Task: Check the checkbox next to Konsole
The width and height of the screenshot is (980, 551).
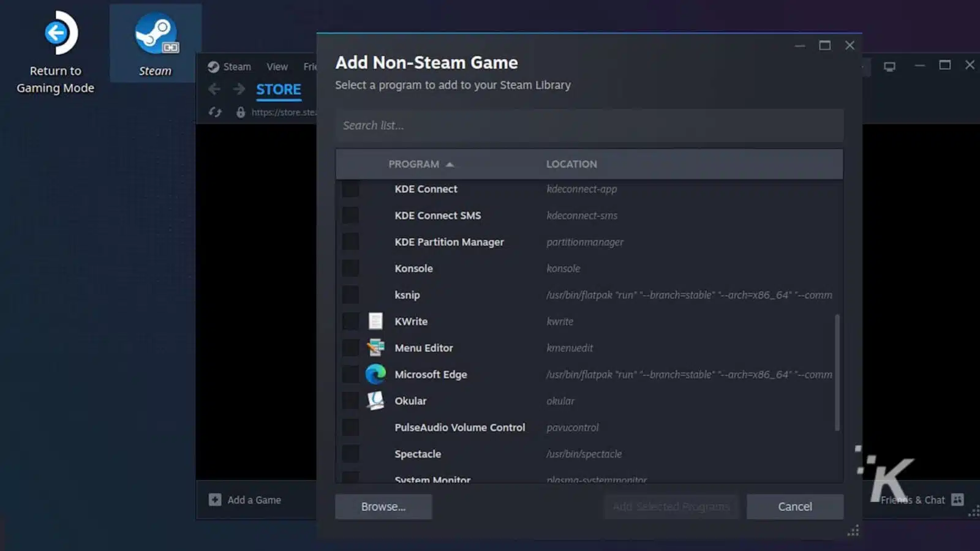Action: [351, 268]
